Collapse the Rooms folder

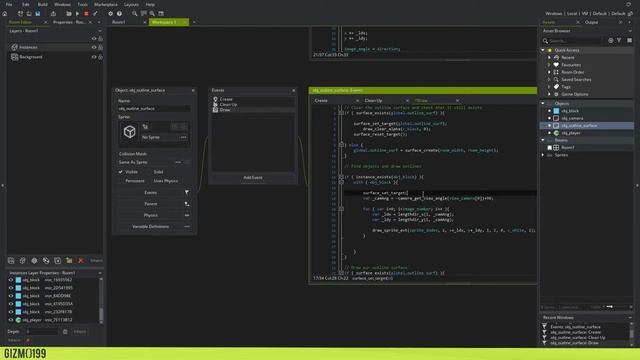543,140
